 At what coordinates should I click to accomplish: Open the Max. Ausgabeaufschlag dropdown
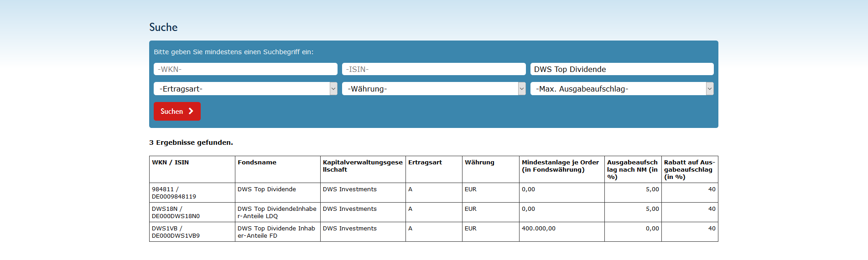(x=622, y=89)
